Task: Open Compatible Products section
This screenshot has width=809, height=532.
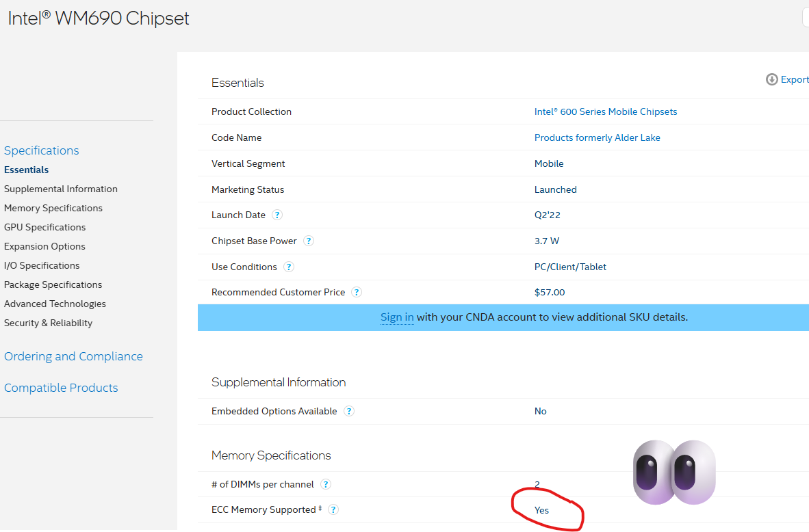Action: tap(61, 388)
